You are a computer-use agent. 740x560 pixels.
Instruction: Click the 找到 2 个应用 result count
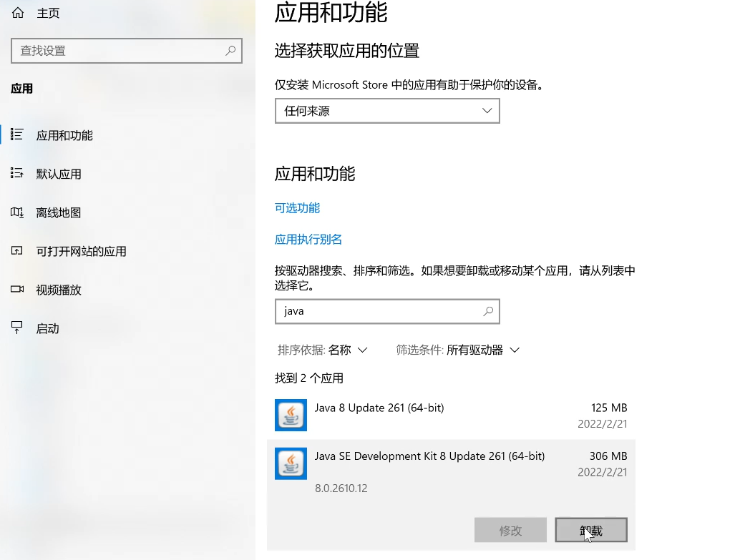pyautogui.click(x=308, y=378)
